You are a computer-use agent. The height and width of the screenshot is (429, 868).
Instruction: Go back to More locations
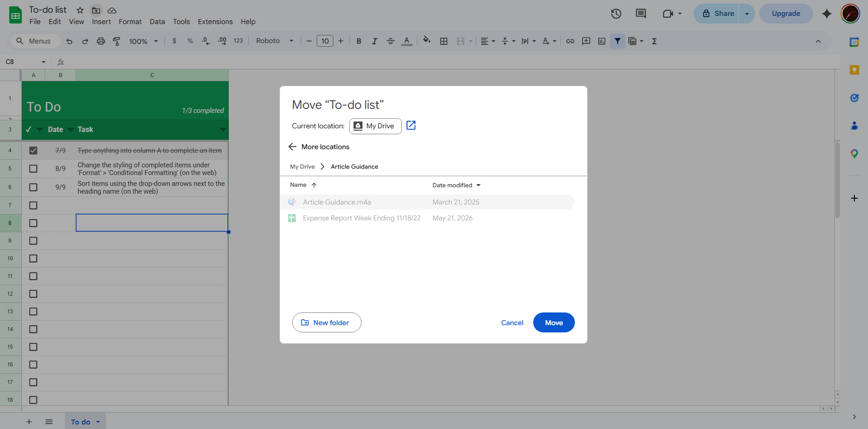tap(292, 147)
